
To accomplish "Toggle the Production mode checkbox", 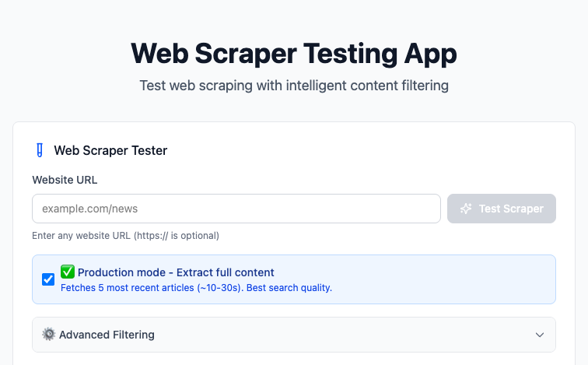I will (x=48, y=279).
